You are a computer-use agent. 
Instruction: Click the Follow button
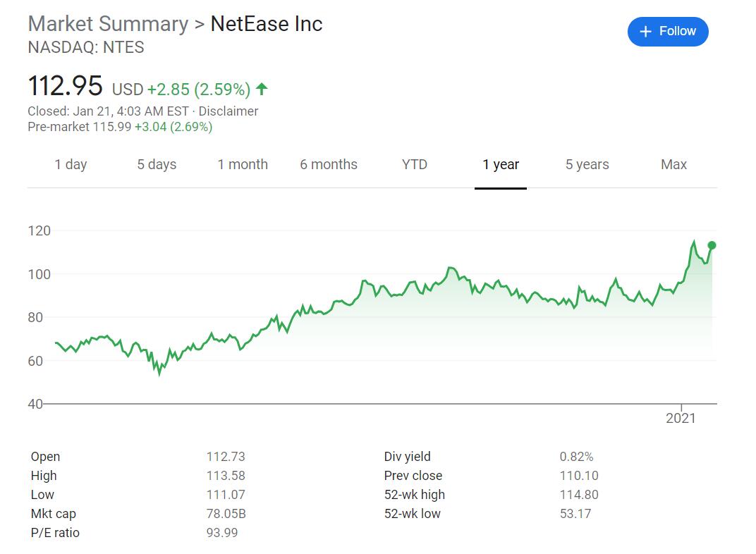point(667,32)
